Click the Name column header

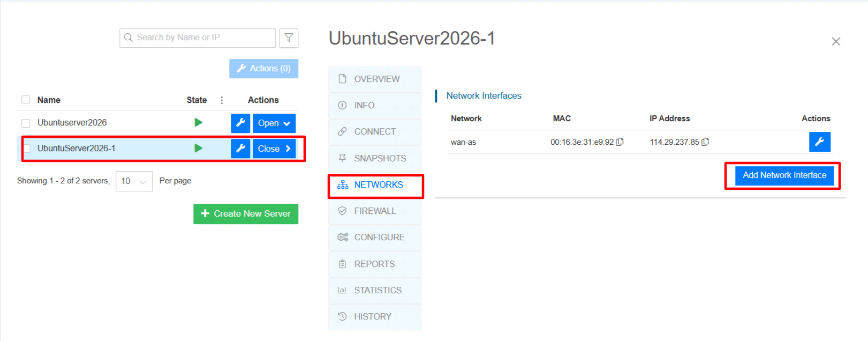(x=49, y=100)
